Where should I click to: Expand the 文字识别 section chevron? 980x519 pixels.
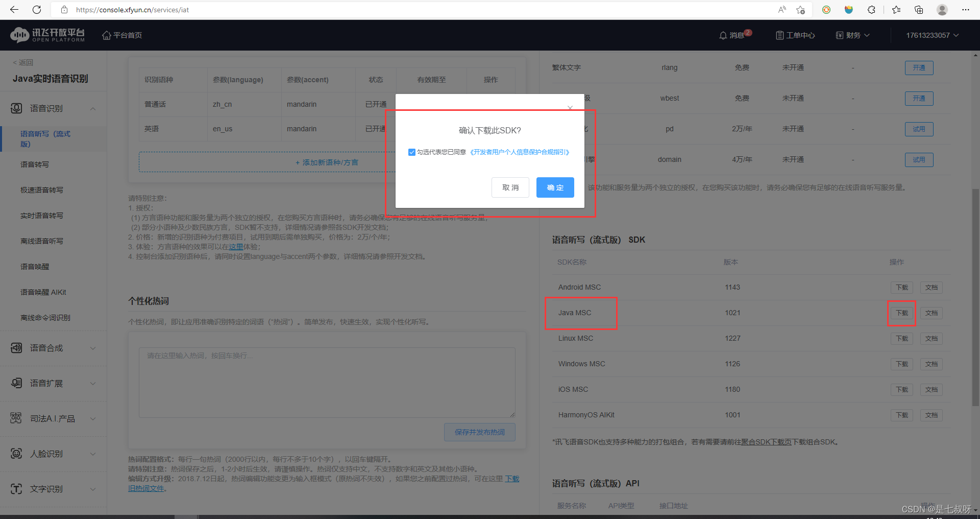93,489
